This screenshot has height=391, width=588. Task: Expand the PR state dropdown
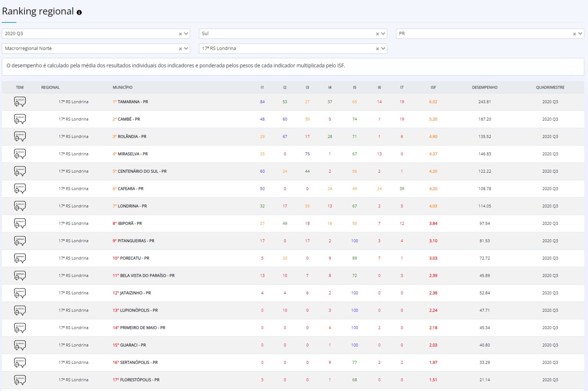(580, 33)
